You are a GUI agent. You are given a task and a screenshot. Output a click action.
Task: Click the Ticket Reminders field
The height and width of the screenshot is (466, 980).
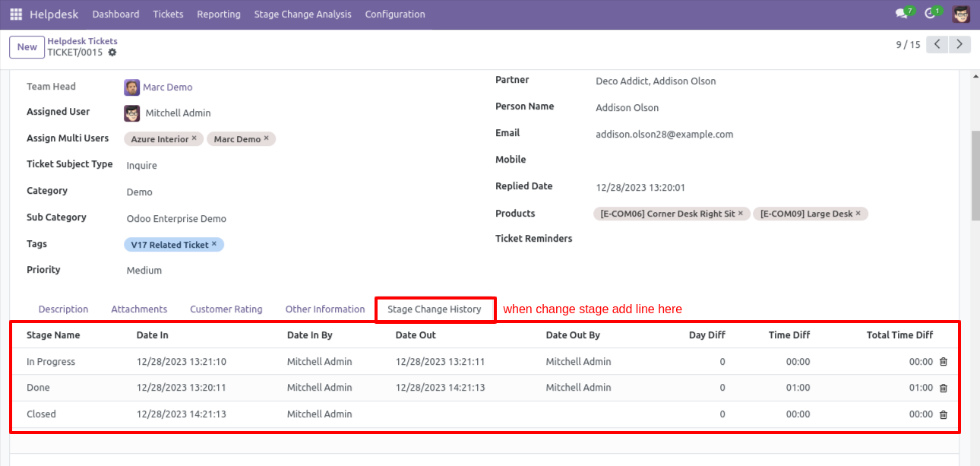pyautogui.click(x=766, y=239)
